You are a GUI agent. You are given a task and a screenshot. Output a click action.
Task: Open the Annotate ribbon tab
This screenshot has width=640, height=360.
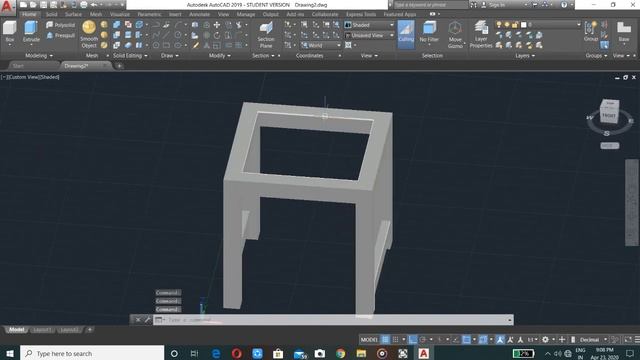click(199, 14)
